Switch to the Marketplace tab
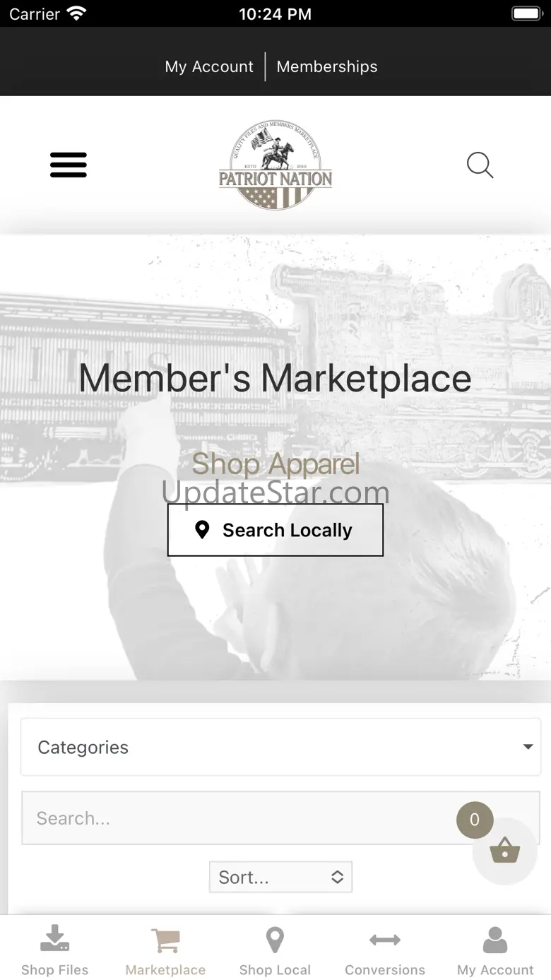The image size is (551, 980). (165, 950)
